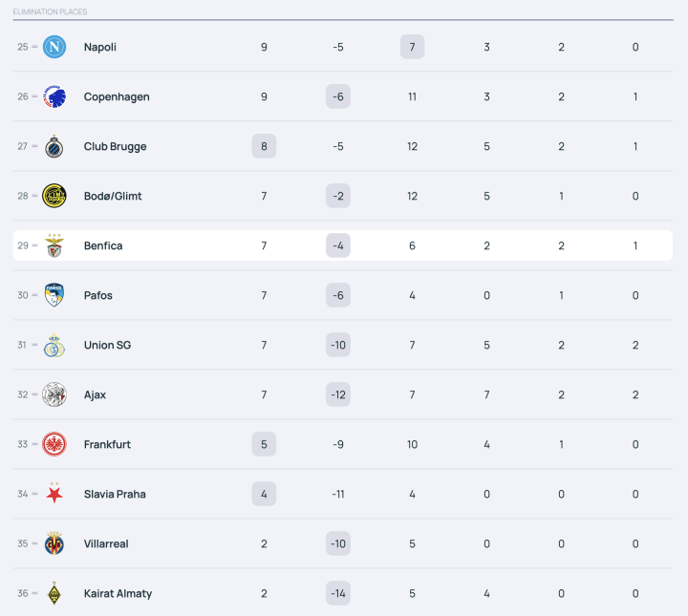Screen dimensions: 688x616
Task: Click the Kairat Almaty crest
Action: (54, 593)
